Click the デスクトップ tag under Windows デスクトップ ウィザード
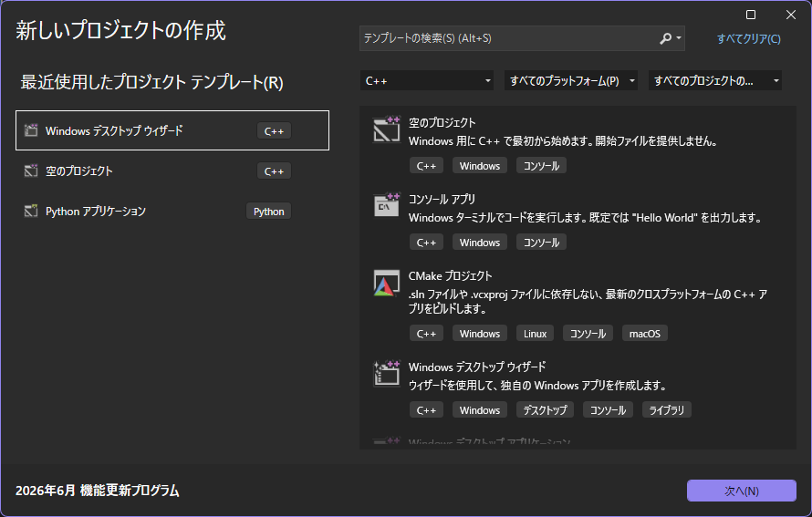The image size is (812, 517). [545, 410]
